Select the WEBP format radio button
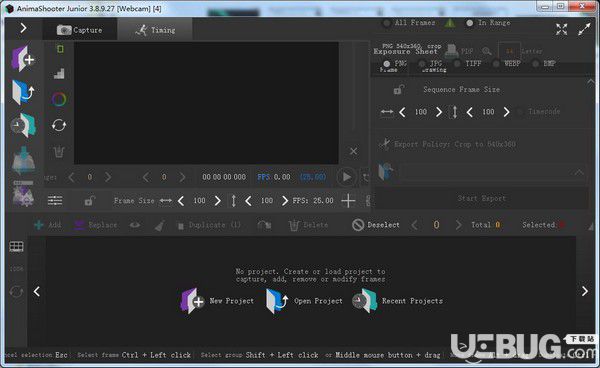 (x=496, y=64)
